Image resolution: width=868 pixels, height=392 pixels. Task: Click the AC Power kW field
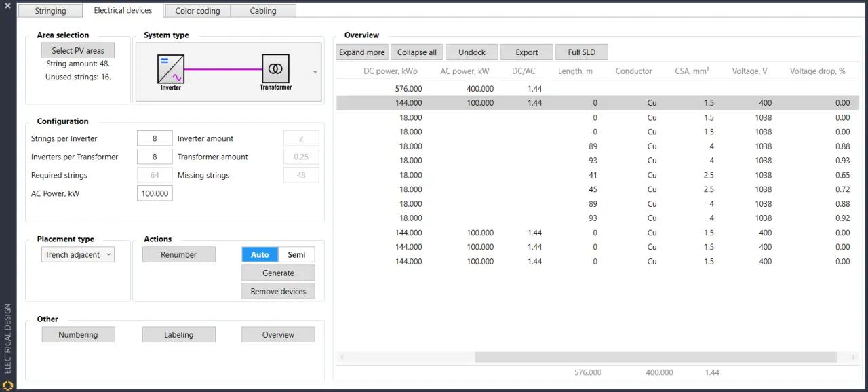click(x=155, y=193)
